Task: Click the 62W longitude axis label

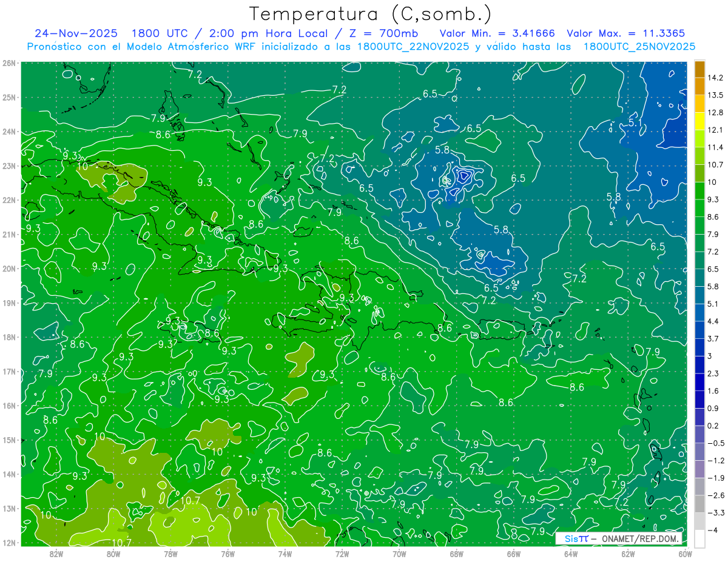Action: pyautogui.click(x=628, y=553)
